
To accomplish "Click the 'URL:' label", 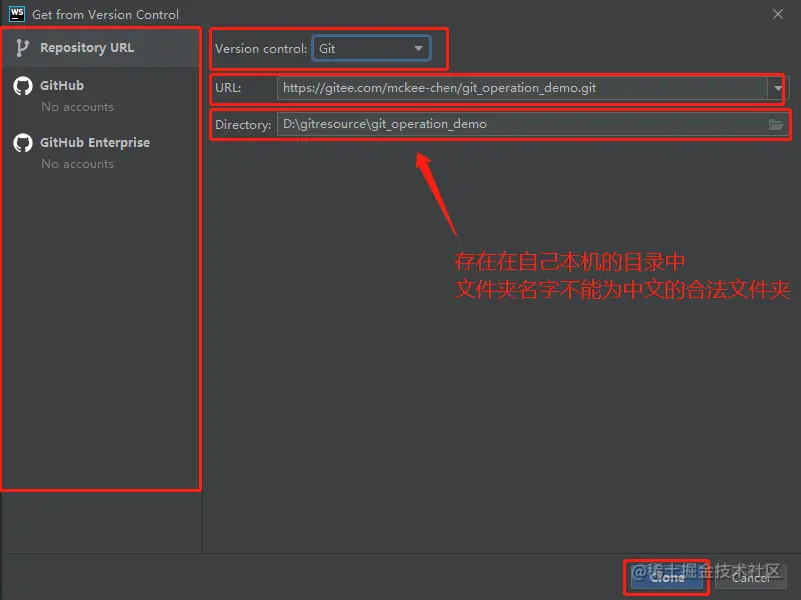I will (x=228, y=88).
